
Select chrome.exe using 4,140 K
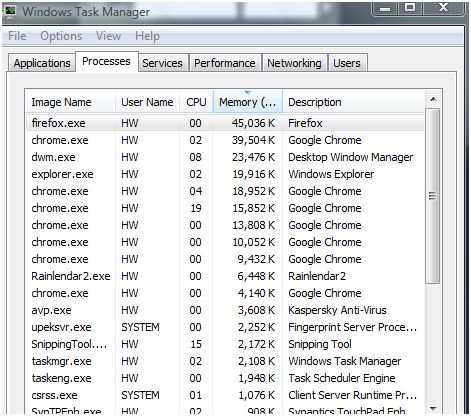(x=225, y=293)
